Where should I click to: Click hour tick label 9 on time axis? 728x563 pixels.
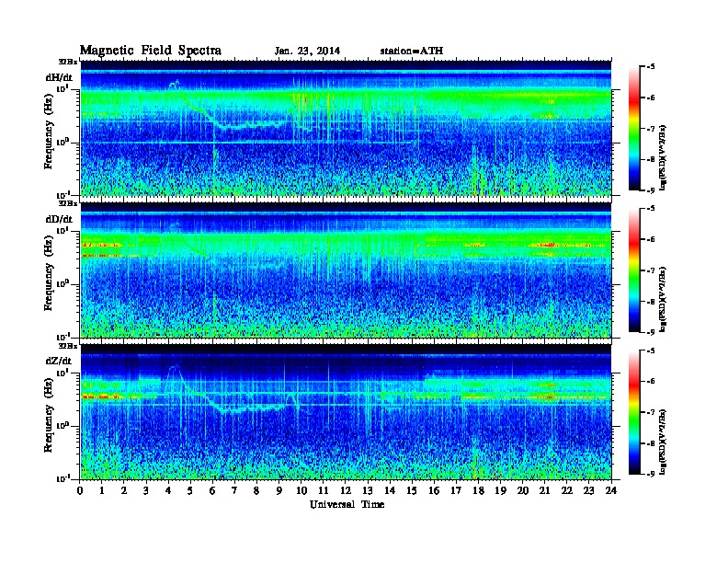click(279, 491)
